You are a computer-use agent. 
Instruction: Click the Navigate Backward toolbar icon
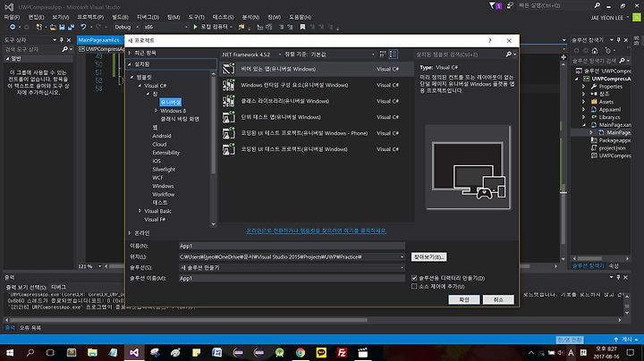(13, 27)
